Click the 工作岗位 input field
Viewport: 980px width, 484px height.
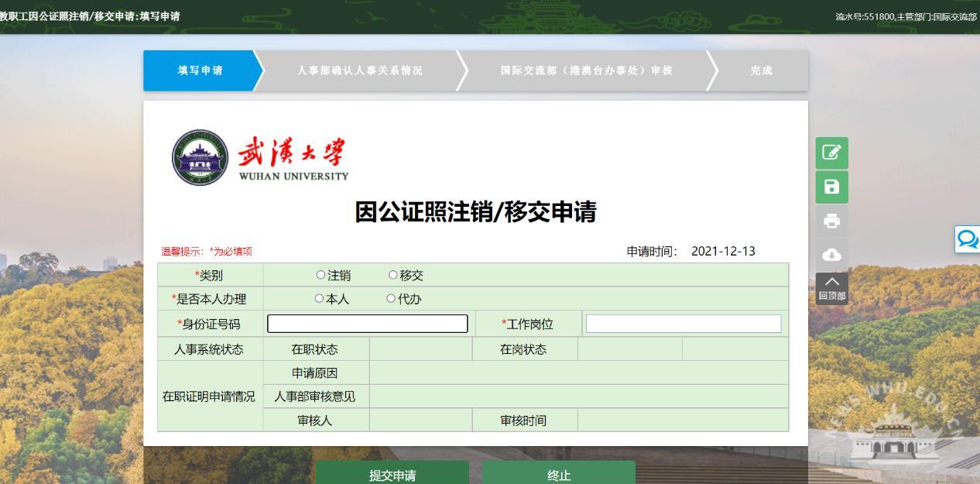tap(683, 324)
